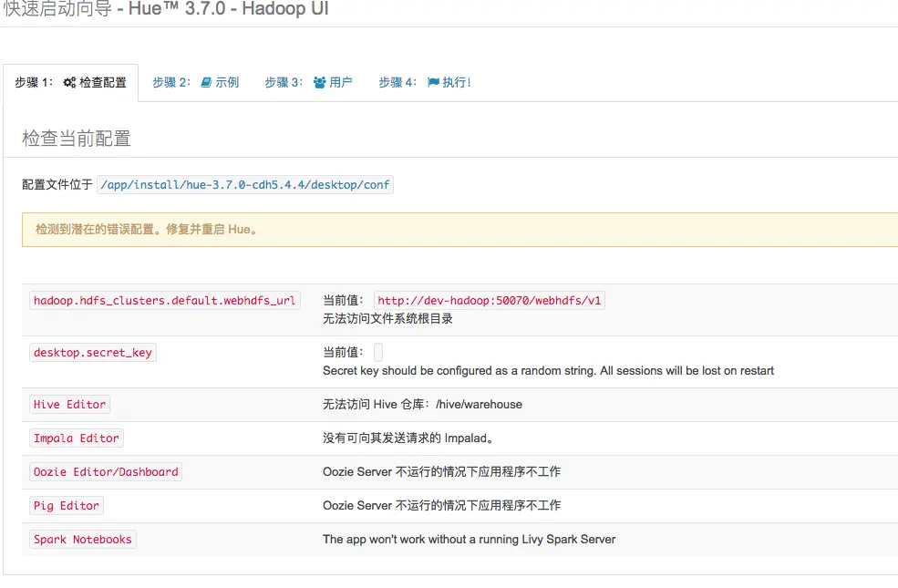Click the Impala Editor label
Viewport: 898px width, 588px height.
click(77, 438)
